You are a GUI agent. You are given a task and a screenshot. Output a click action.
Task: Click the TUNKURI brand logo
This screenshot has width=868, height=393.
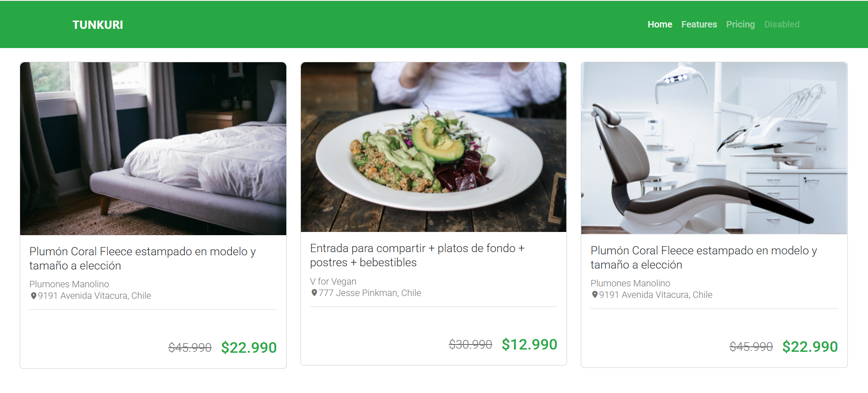[x=97, y=25]
